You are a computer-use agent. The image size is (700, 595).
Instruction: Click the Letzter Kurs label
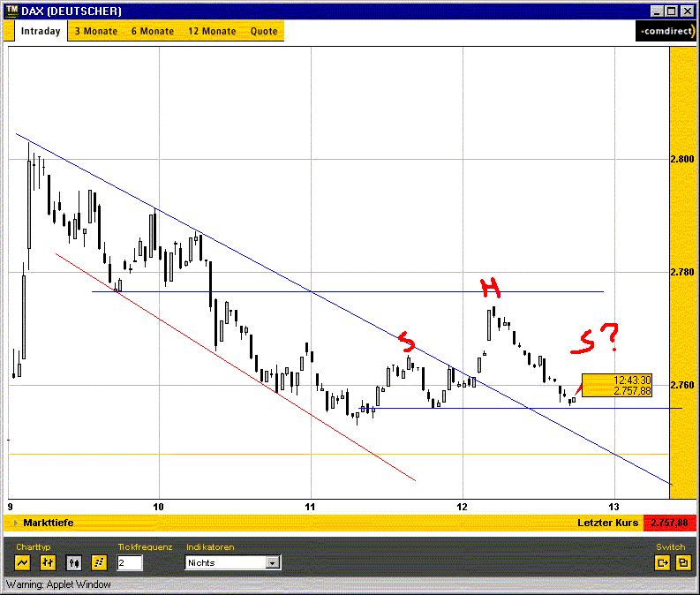point(607,523)
